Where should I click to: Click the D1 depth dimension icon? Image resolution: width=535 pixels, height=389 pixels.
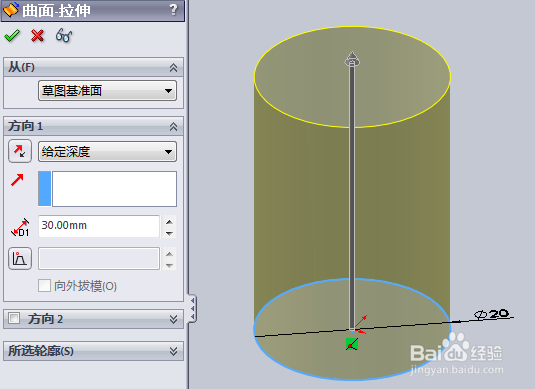(20, 227)
